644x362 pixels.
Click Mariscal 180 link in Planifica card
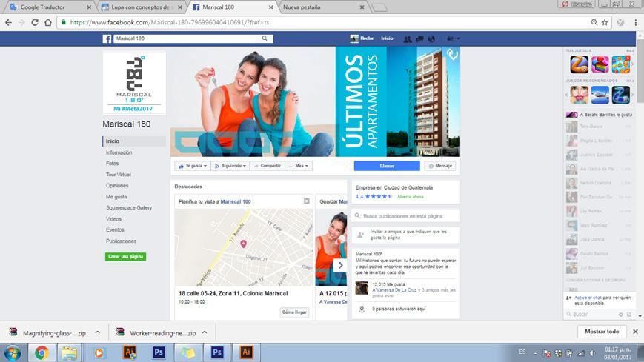236,201
